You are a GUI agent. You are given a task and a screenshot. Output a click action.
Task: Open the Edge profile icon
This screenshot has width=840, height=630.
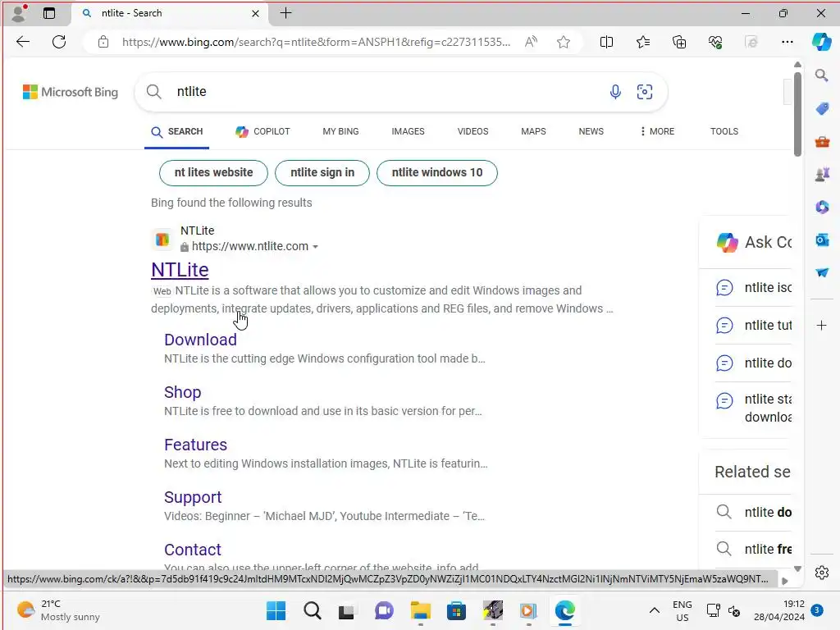[19, 13]
